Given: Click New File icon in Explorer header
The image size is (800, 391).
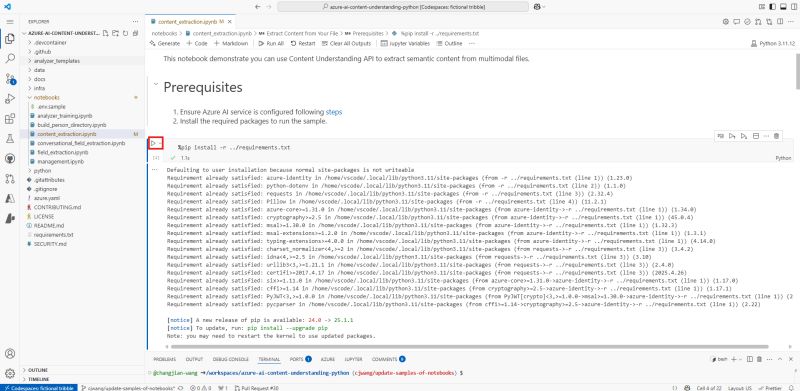Looking at the screenshot, I should tap(106, 33).
